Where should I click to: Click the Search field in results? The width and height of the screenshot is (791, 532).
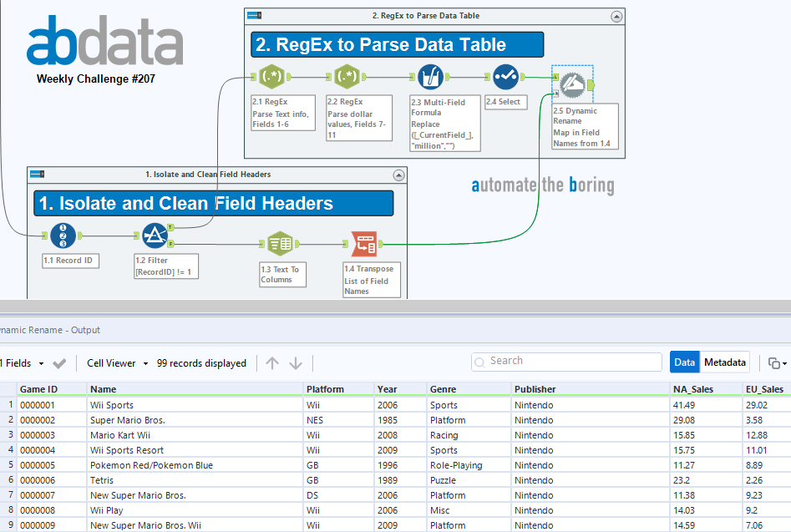[566, 362]
